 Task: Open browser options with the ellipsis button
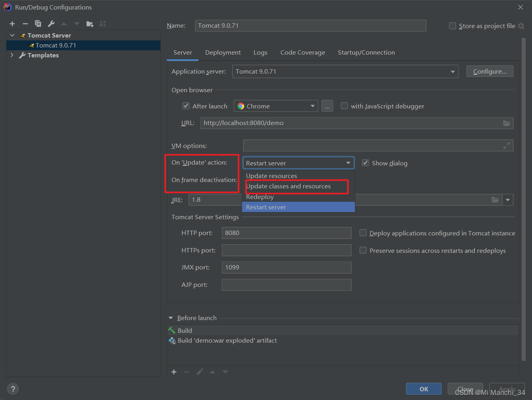click(327, 106)
